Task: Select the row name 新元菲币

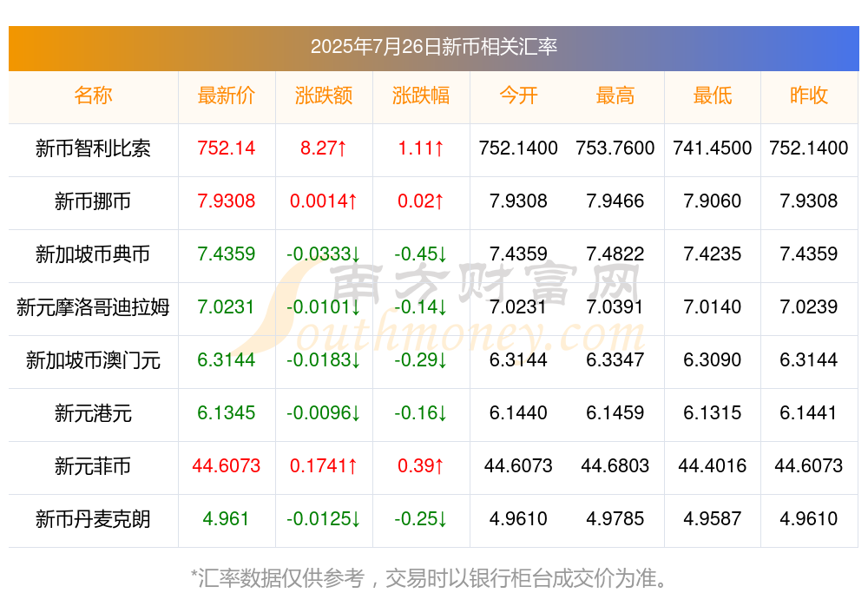Action: [93, 466]
